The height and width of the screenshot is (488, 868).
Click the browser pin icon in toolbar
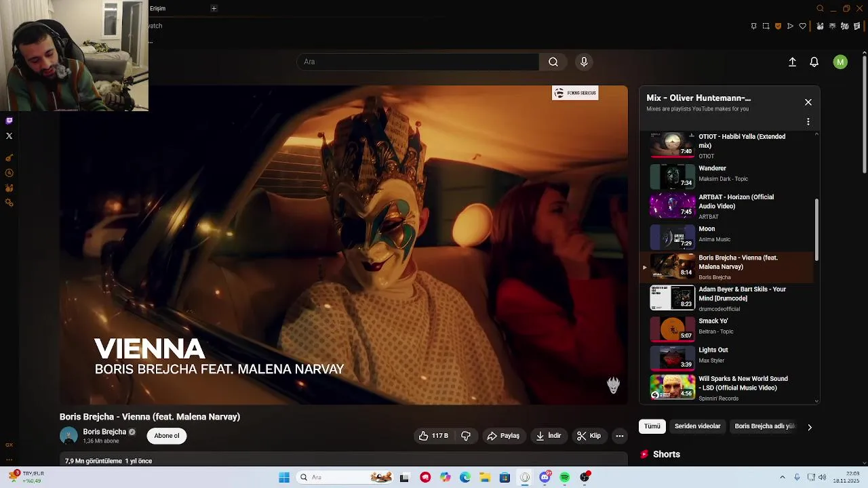pyautogui.click(x=753, y=26)
